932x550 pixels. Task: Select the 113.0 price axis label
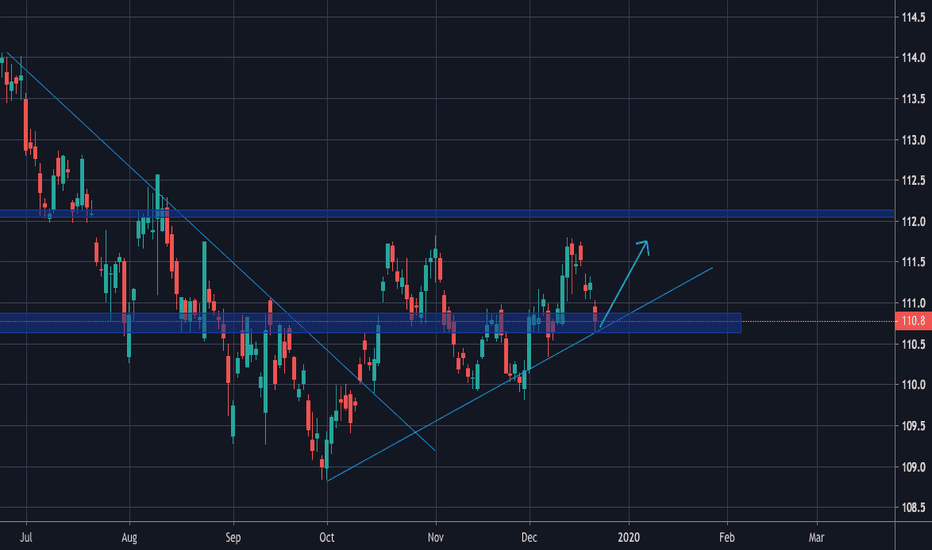(x=914, y=140)
